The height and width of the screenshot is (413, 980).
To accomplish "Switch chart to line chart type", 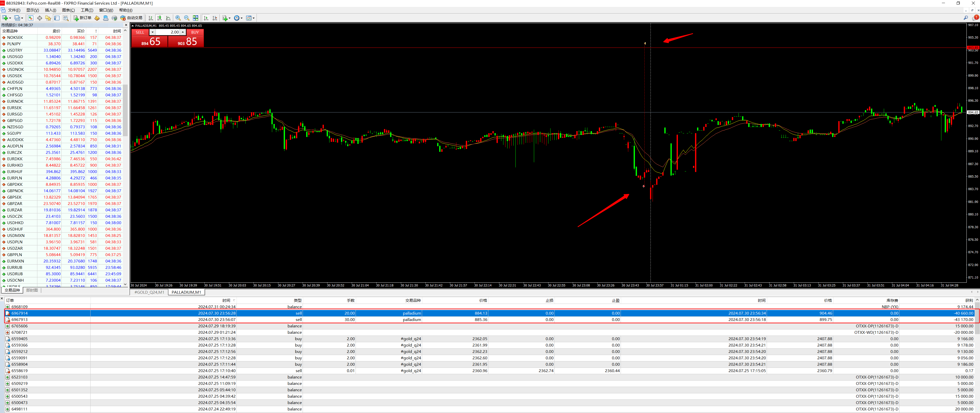I will pyautogui.click(x=168, y=18).
